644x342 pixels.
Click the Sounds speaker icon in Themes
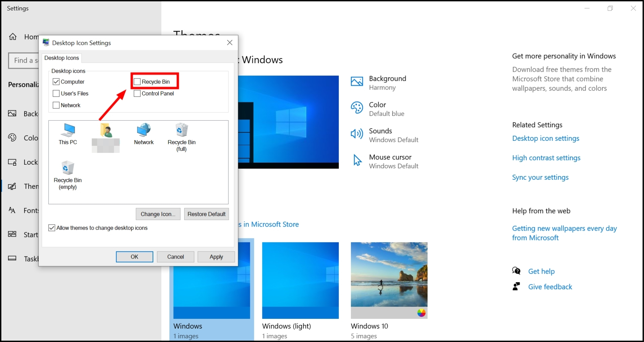click(x=357, y=134)
